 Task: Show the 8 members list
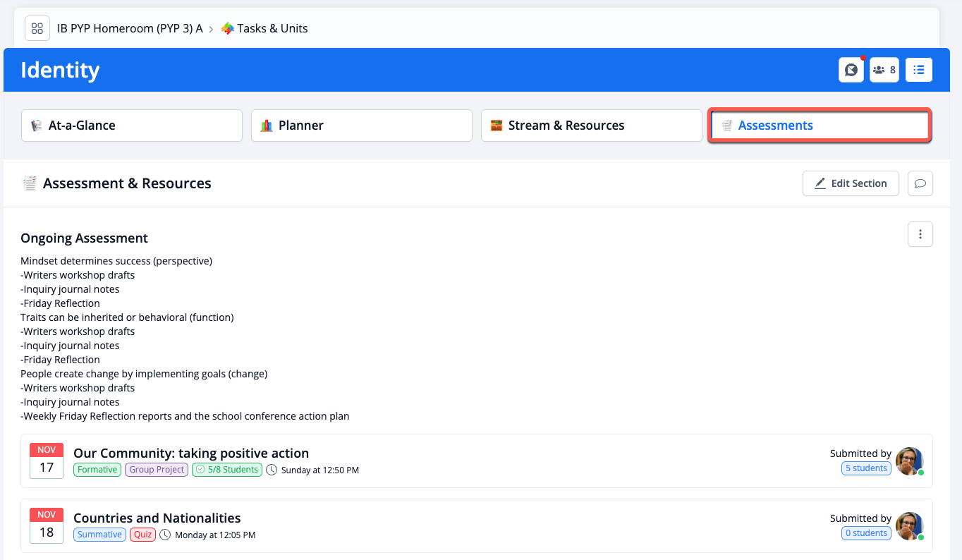[884, 70]
